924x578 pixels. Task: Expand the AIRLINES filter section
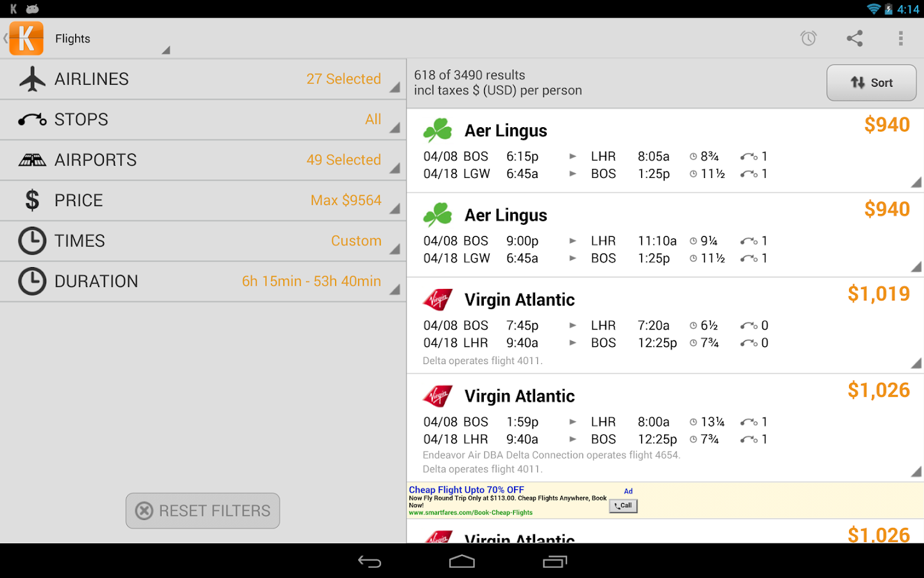(x=203, y=78)
